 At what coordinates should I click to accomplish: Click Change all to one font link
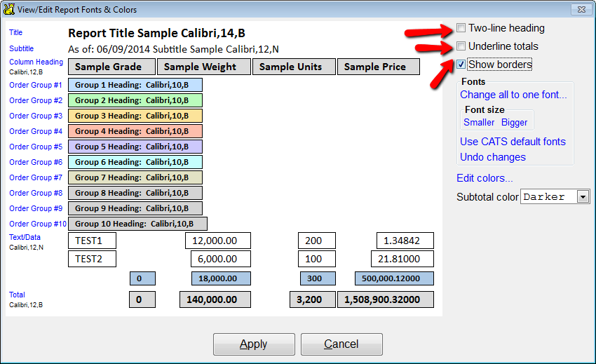click(x=513, y=94)
